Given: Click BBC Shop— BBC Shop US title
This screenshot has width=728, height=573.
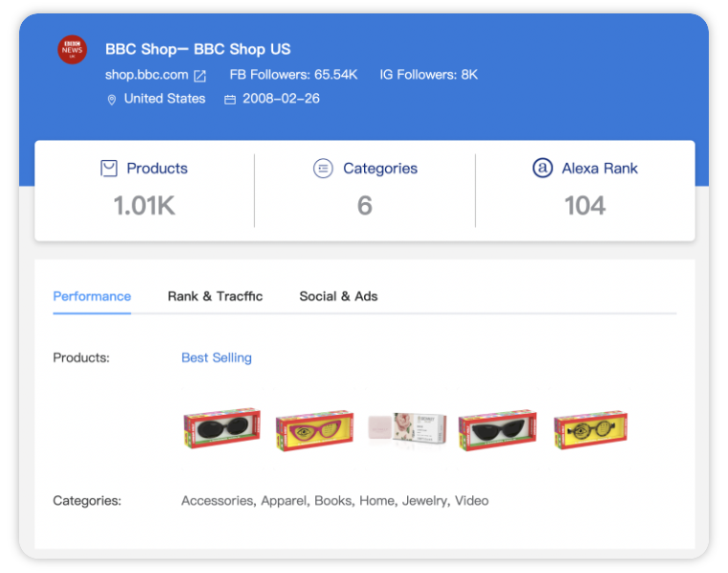Looking at the screenshot, I should (x=197, y=49).
